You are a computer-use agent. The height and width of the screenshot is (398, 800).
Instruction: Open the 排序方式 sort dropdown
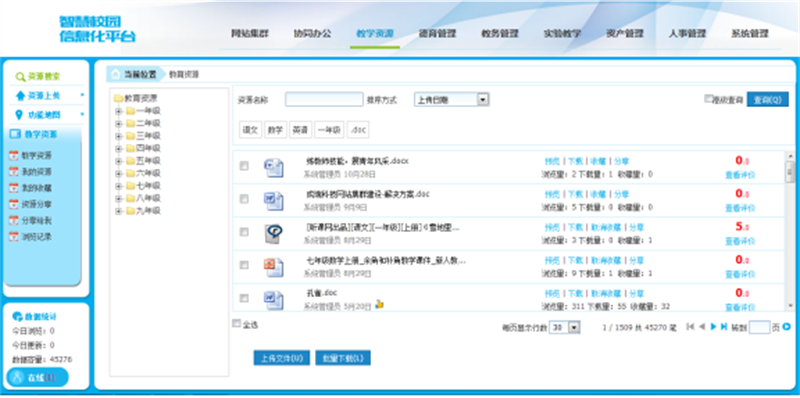click(452, 100)
